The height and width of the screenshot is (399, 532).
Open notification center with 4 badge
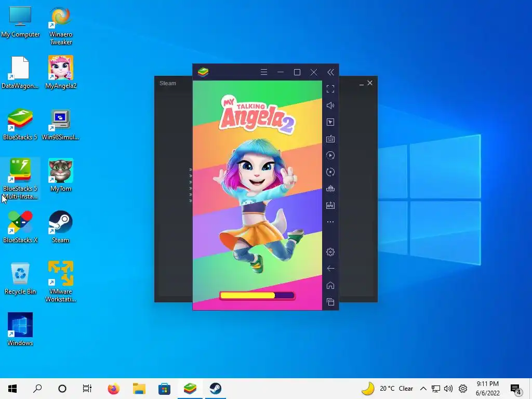(516, 389)
